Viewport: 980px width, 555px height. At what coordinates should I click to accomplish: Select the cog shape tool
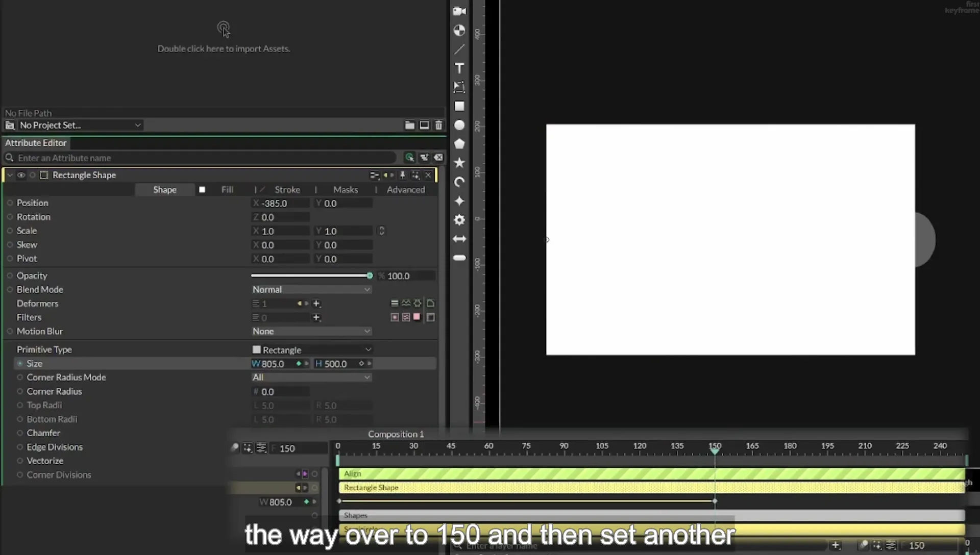[459, 220]
